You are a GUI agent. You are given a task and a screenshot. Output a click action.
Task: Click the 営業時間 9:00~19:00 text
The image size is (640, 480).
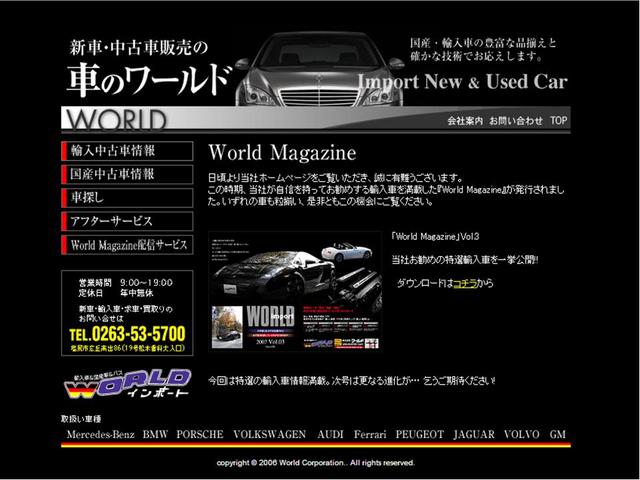(x=126, y=282)
